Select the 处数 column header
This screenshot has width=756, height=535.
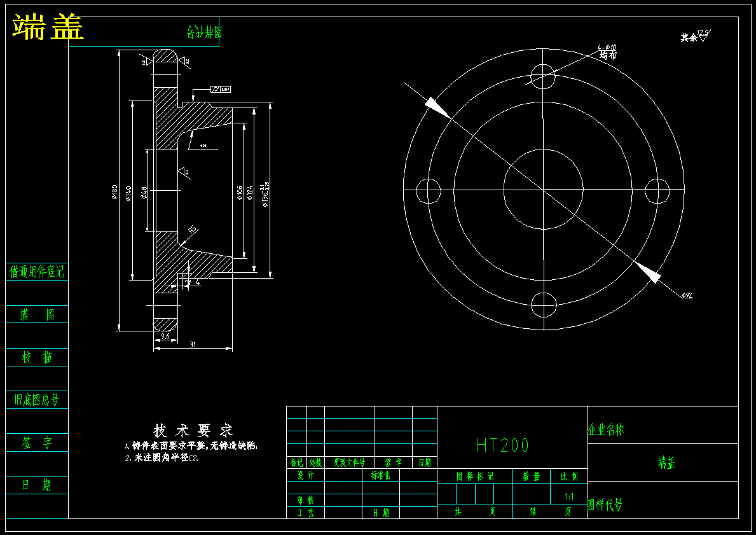click(x=315, y=462)
